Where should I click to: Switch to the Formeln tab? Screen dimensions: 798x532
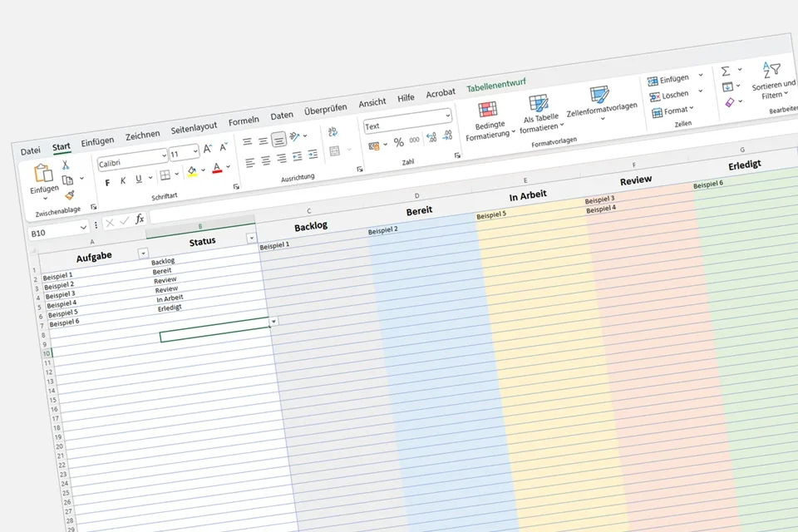click(x=244, y=121)
